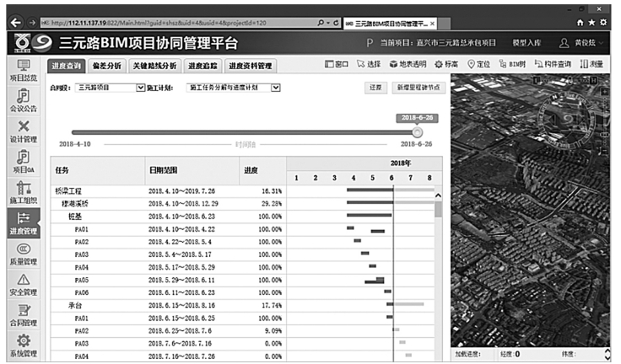This screenshot has width=621, height=364.
Task: Click the 还原 button
Action: [x=375, y=88]
